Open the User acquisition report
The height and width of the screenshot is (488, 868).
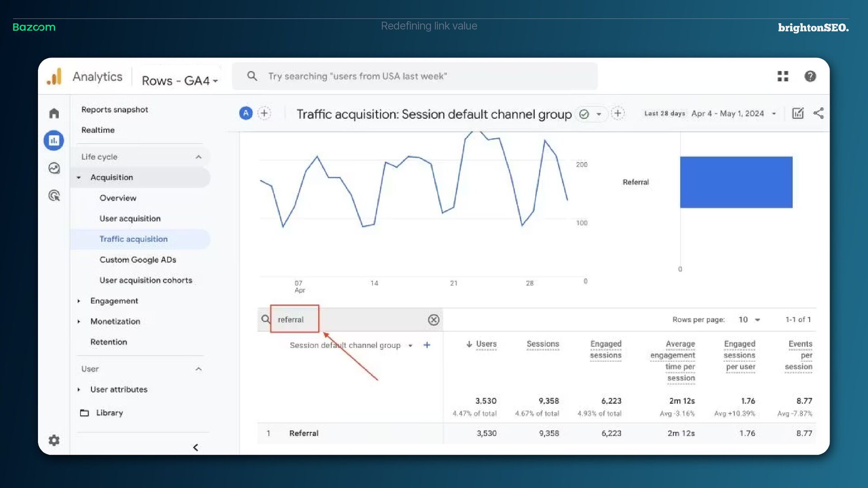coord(130,219)
